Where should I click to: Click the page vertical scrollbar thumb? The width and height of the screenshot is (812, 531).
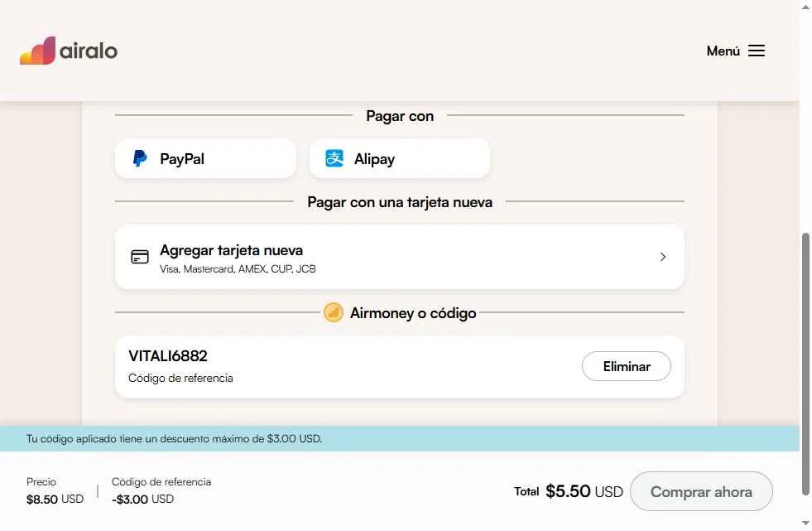tap(805, 363)
